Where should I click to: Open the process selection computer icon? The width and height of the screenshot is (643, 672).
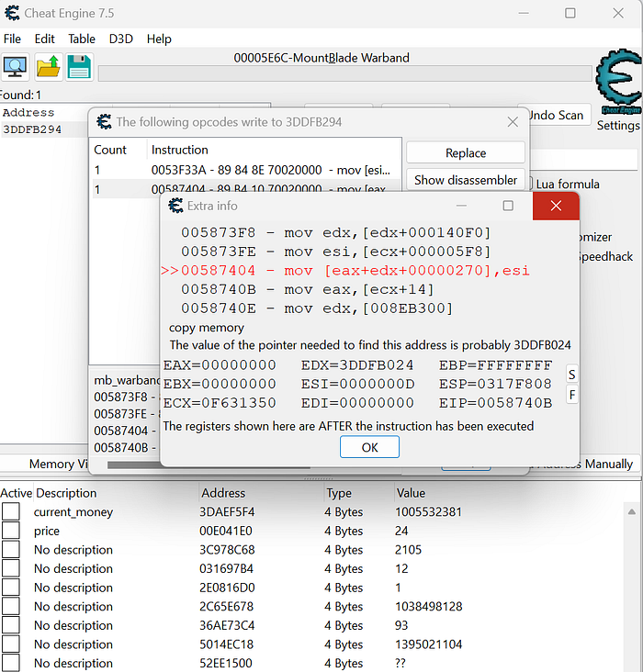15,67
